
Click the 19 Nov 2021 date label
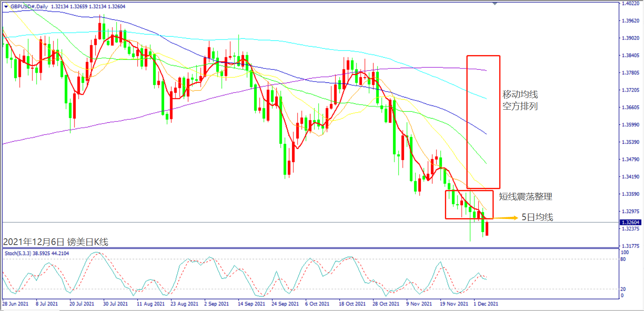(454, 303)
